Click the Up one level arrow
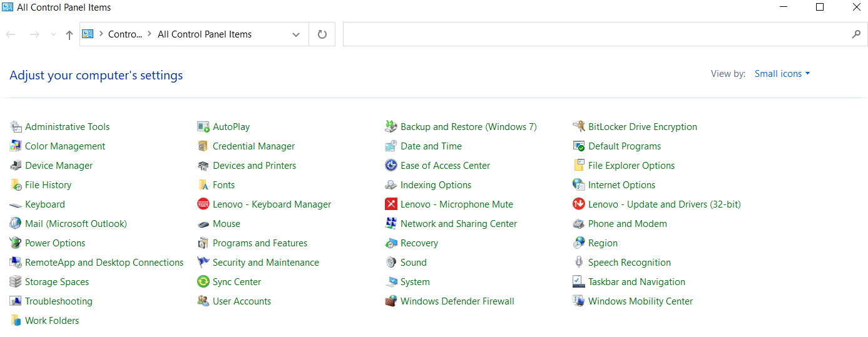This screenshot has height=337, width=868. click(x=69, y=35)
